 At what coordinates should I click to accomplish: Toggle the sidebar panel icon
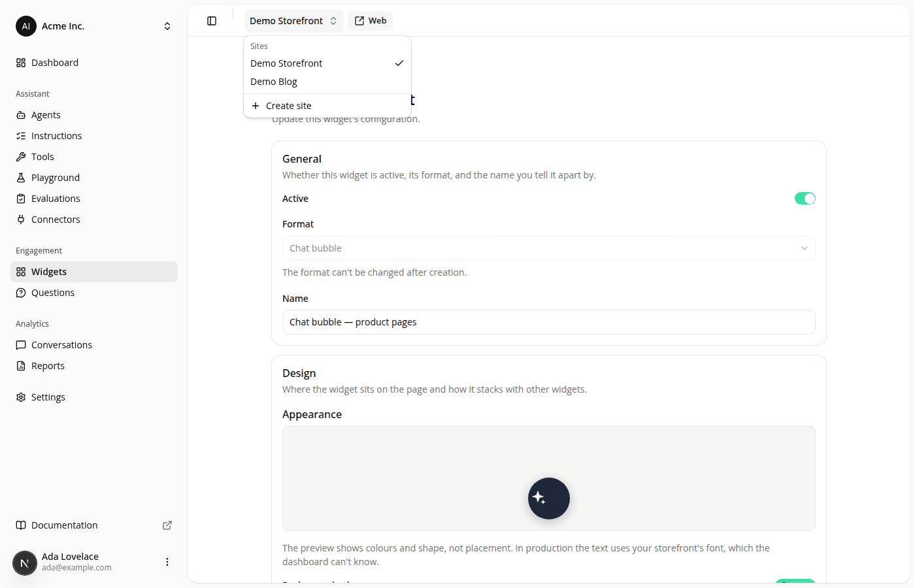pyautogui.click(x=212, y=21)
